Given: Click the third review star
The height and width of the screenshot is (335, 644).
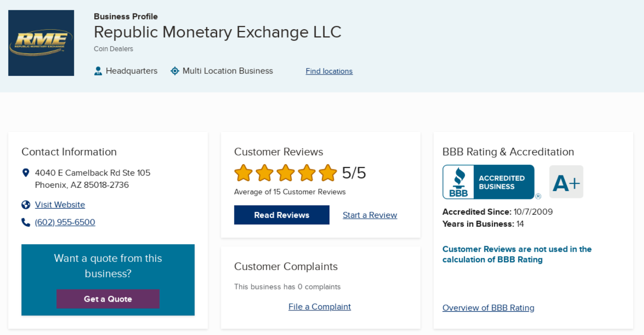Looking at the screenshot, I should (286, 173).
